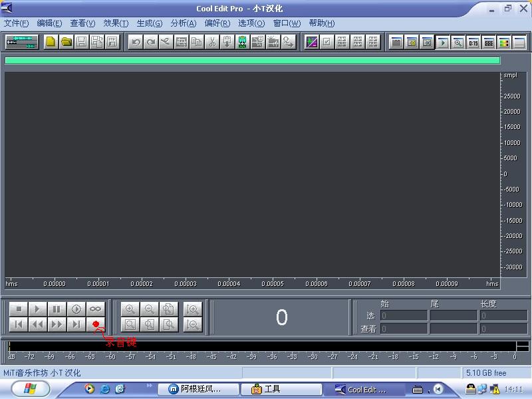This screenshot has width=532, height=399.
Task: Open the 编辑(E) menu
Action: pos(49,23)
